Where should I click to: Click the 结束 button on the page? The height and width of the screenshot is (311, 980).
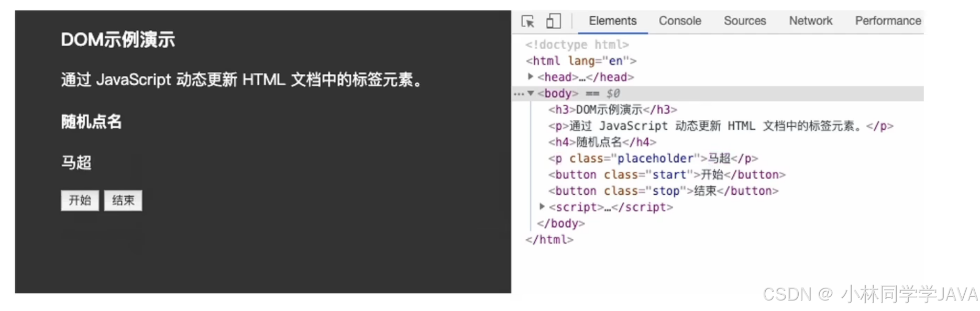pyautogui.click(x=123, y=201)
